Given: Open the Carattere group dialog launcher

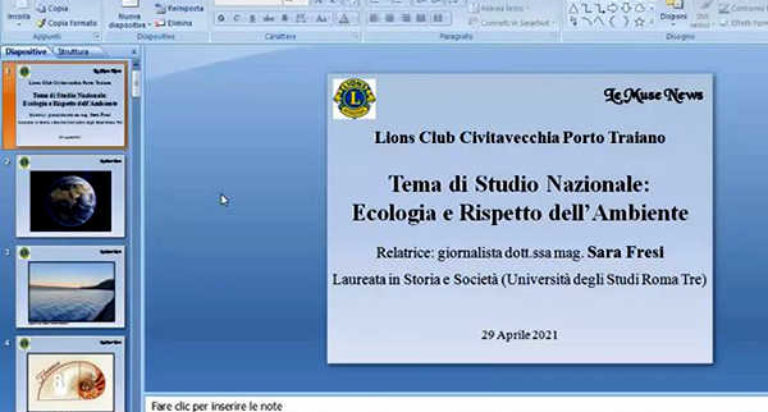Looking at the screenshot, I should [x=356, y=36].
